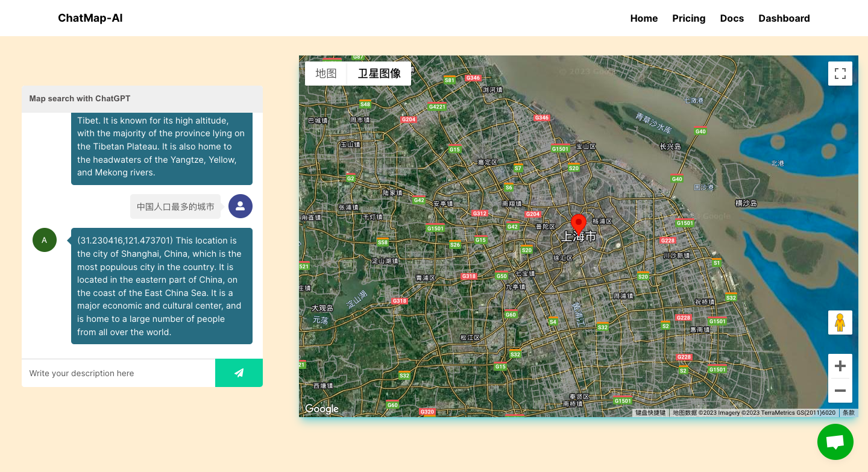Zoom out of the map
Image resolution: width=868 pixels, height=472 pixels.
(840, 391)
